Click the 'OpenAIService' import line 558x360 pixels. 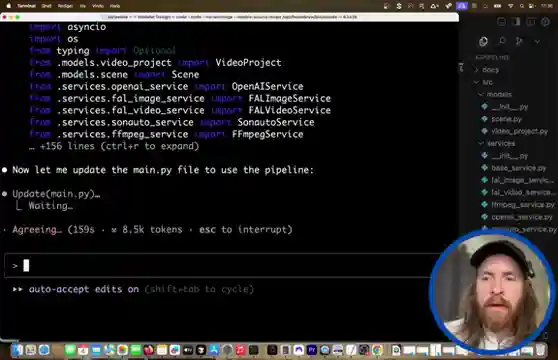[167, 86]
